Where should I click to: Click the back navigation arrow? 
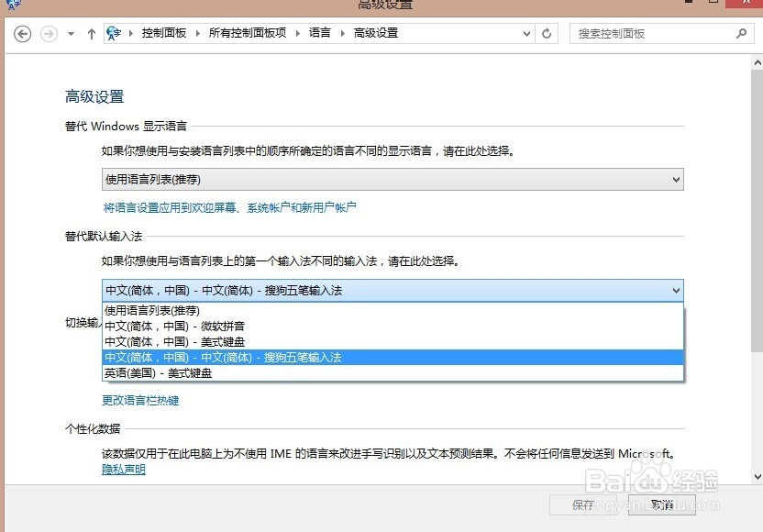point(22,33)
